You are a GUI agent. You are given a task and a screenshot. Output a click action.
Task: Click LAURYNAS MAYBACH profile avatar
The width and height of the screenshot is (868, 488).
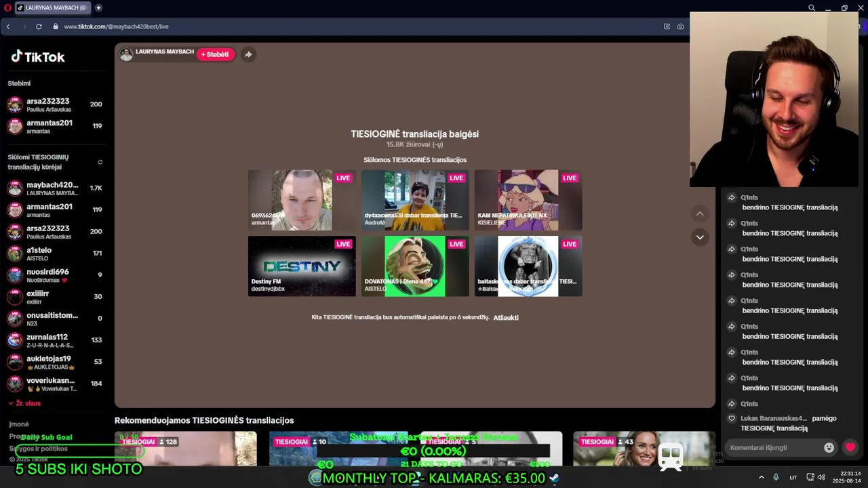tap(126, 54)
